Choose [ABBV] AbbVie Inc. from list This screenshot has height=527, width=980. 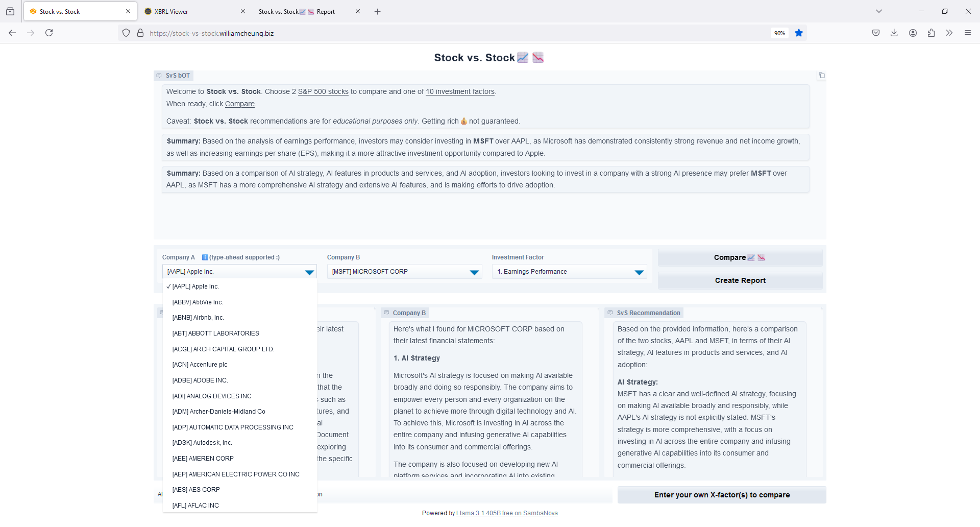click(x=240, y=302)
